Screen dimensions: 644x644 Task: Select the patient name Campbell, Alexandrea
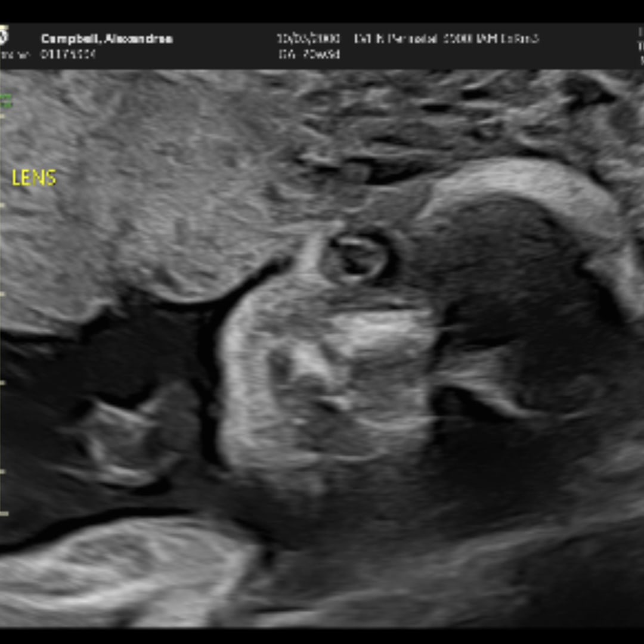click(x=107, y=39)
